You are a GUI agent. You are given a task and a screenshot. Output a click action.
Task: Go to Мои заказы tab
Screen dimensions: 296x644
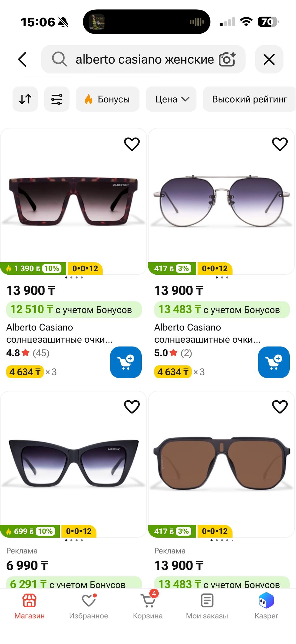pos(207,607)
